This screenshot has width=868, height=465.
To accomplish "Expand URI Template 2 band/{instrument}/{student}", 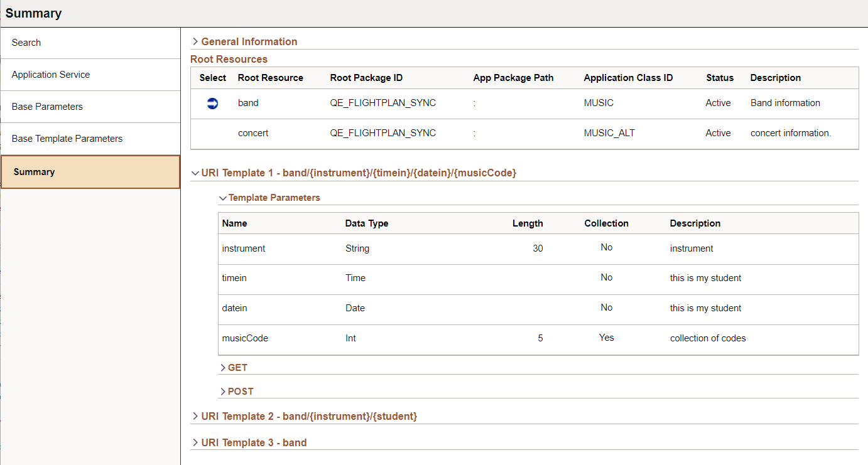I will [305, 416].
